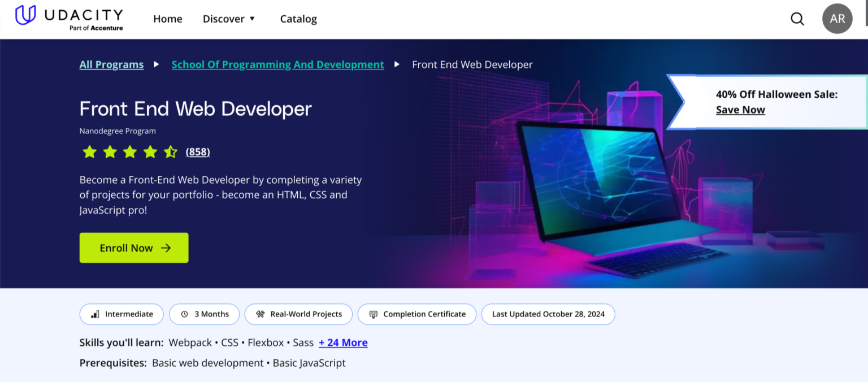This screenshot has height=382, width=868.
Task: Expand the Discover dropdown menu
Action: tap(228, 18)
